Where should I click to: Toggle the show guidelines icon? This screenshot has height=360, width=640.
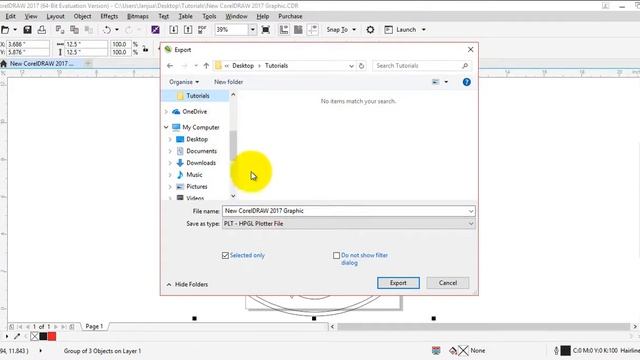(313, 30)
